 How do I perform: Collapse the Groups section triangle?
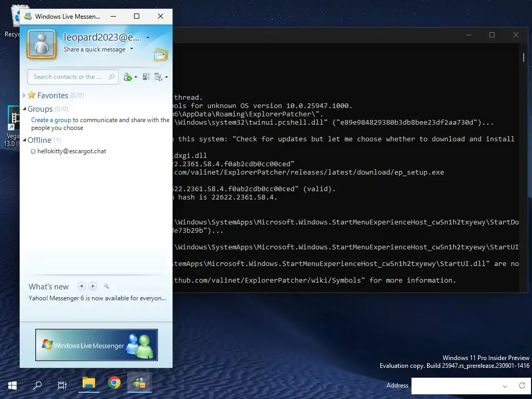[24, 109]
